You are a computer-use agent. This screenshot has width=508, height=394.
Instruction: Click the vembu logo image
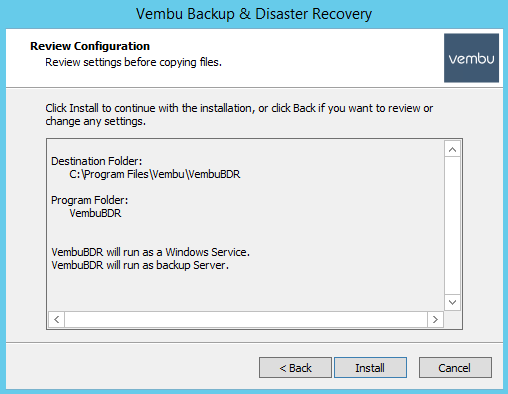pos(471,58)
